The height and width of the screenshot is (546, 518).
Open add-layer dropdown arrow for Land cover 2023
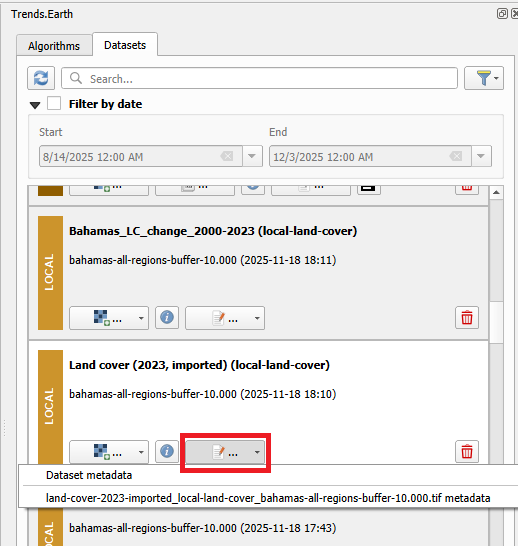pos(141,452)
